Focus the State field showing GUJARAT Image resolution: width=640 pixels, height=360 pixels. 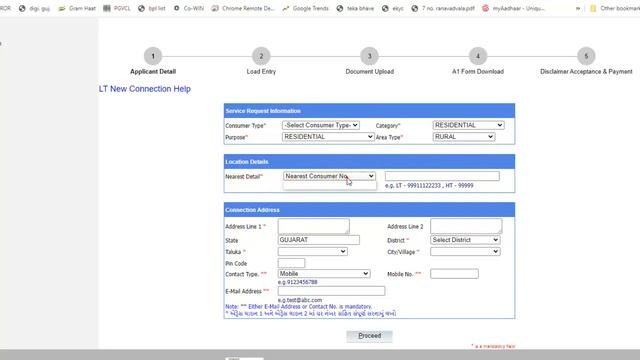[319, 240]
